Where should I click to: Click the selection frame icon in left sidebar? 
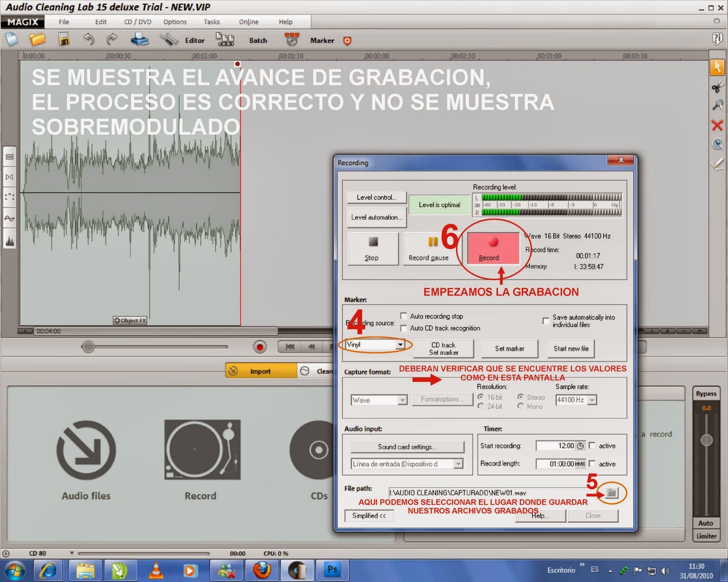(10, 197)
